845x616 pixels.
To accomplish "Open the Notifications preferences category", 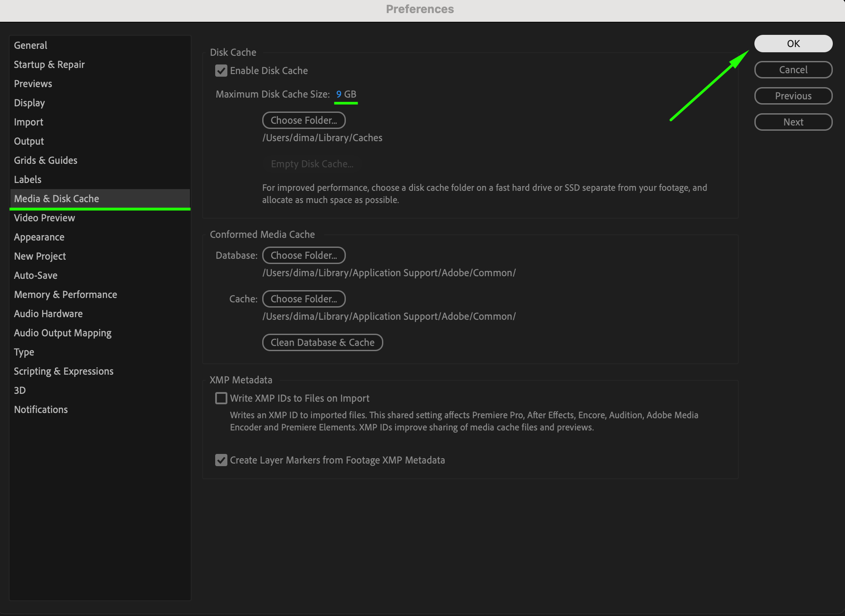I will pyautogui.click(x=41, y=410).
